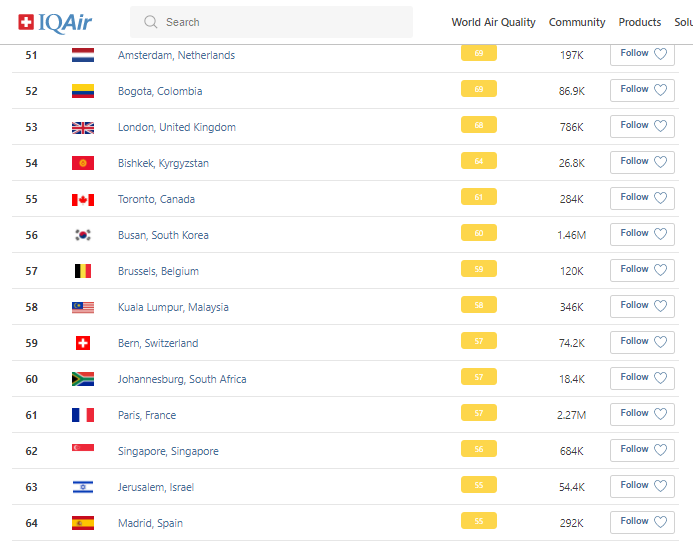
Task: Click the Switzerland flag icon
Action: (x=83, y=343)
